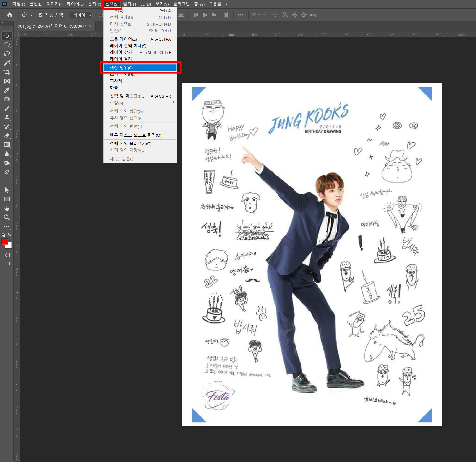Click the Home icon in options bar
The height and width of the screenshot is (462, 476).
pyautogui.click(x=10, y=15)
